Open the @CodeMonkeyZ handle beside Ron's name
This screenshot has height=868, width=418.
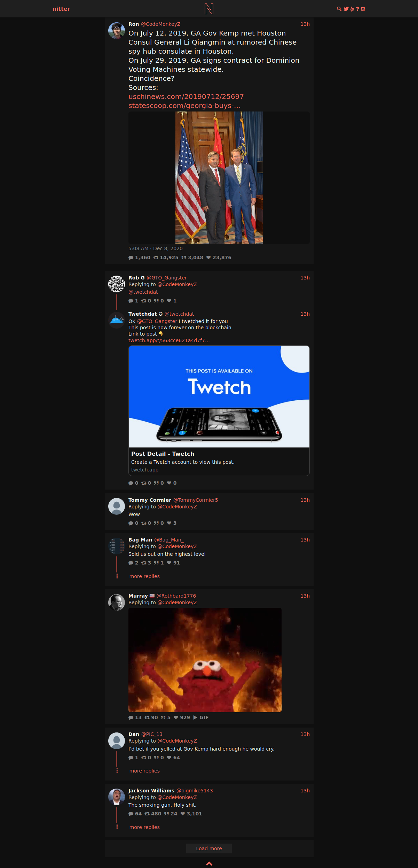[160, 24]
